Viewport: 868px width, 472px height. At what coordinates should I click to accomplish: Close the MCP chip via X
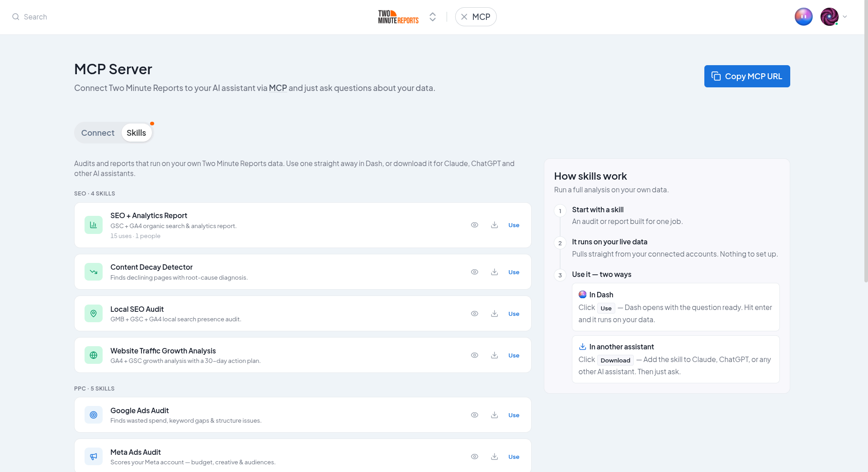(464, 17)
